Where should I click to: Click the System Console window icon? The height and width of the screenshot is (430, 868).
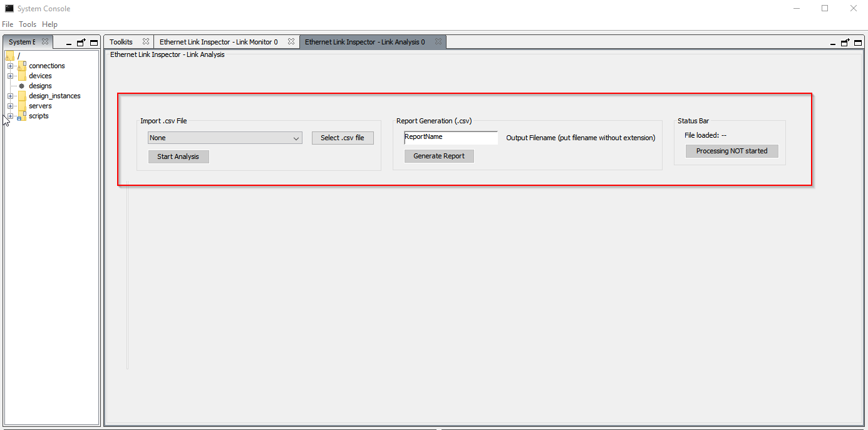coord(9,8)
